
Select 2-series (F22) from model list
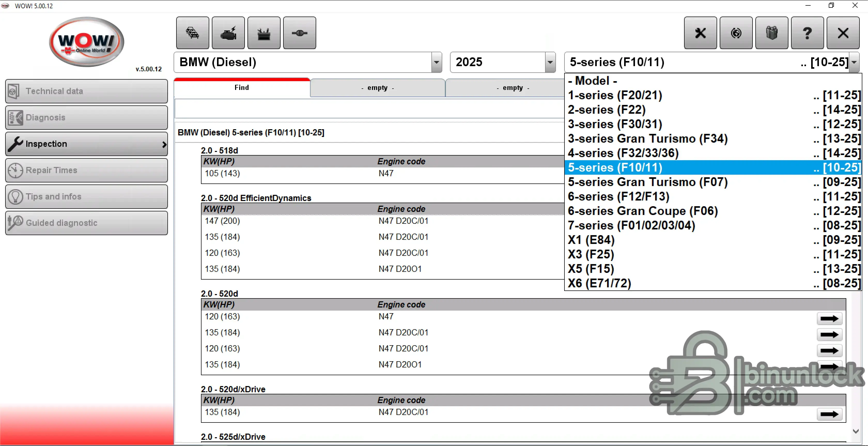713,110
